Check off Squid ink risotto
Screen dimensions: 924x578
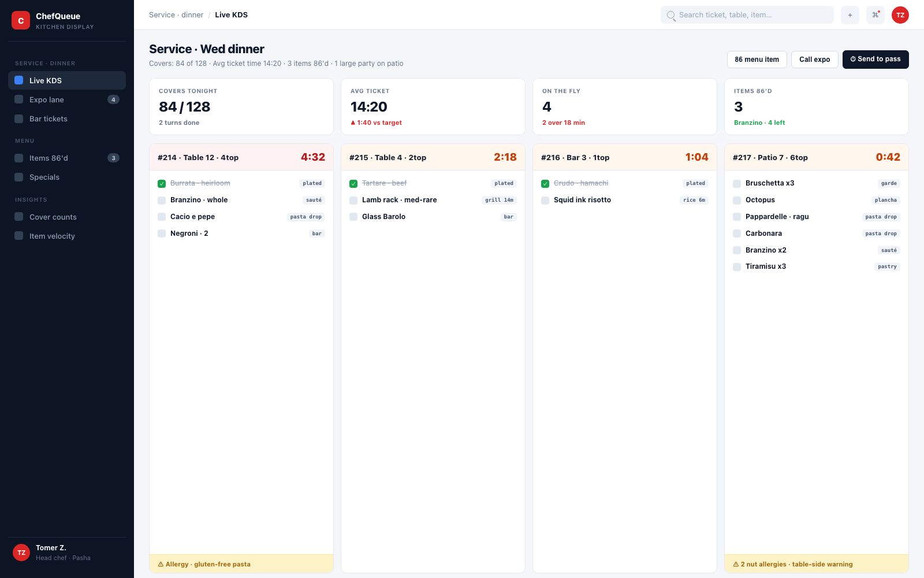pyautogui.click(x=545, y=201)
